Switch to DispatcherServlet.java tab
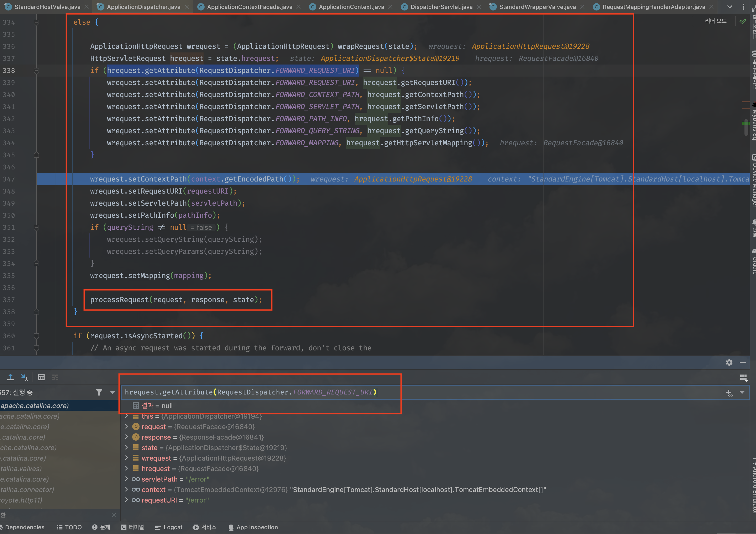756x534 pixels. point(441,7)
